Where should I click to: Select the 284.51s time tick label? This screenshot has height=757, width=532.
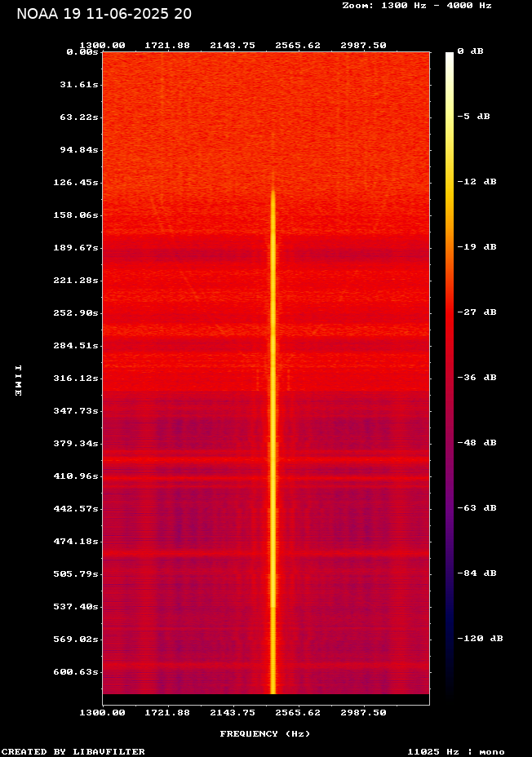pos(76,346)
